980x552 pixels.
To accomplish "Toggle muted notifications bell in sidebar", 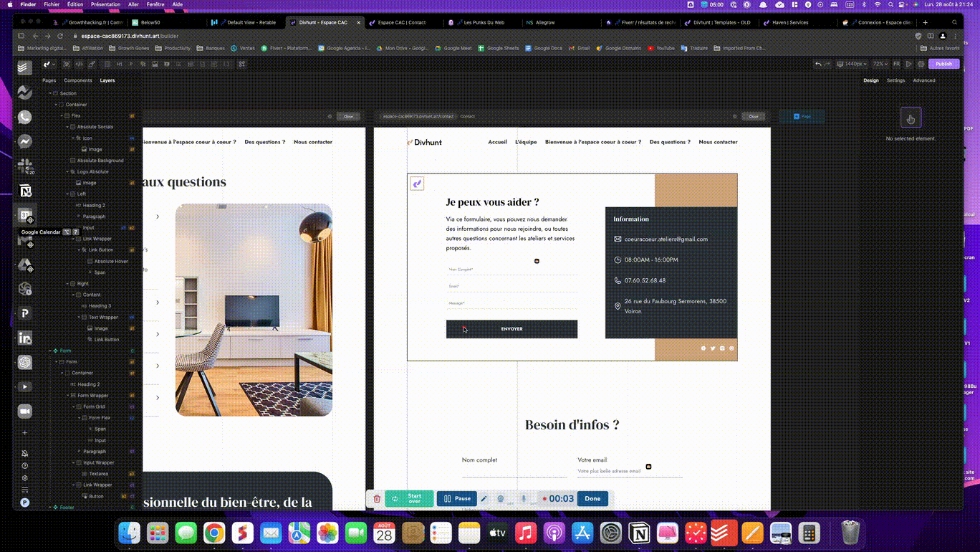I will (x=25, y=453).
